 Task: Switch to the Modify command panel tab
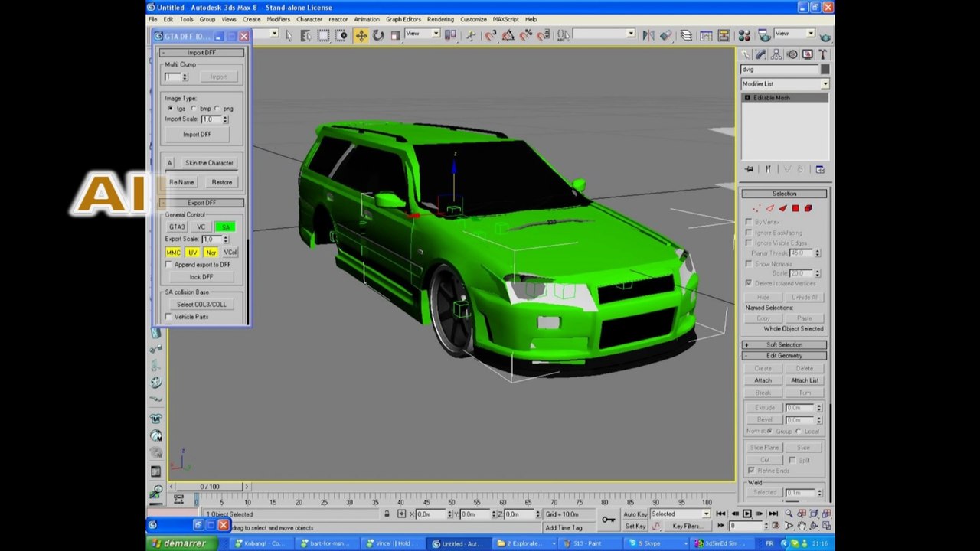(761, 54)
